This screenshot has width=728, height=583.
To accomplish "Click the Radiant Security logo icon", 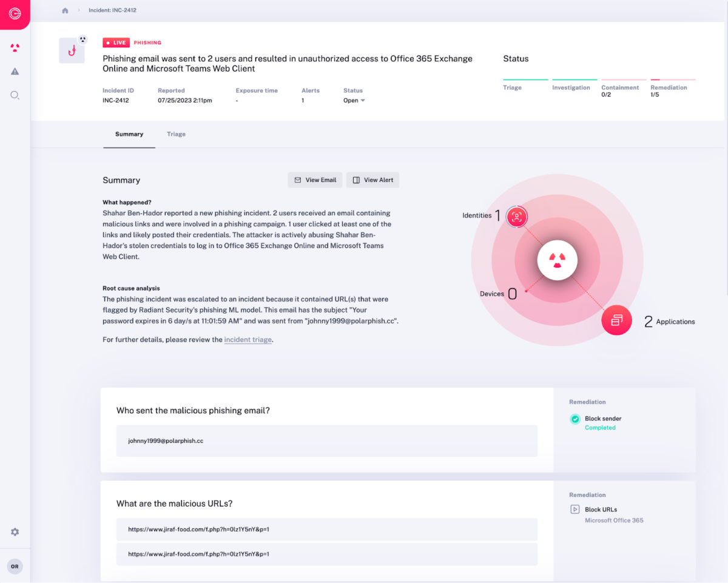I will pyautogui.click(x=15, y=13).
